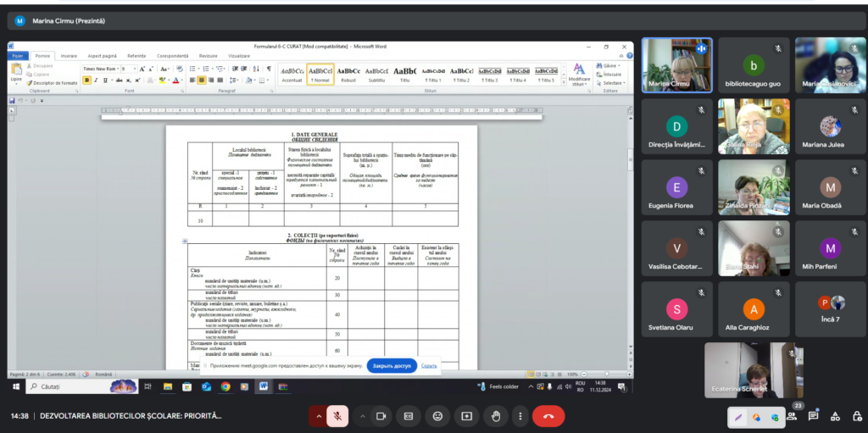Image resolution: width=868 pixels, height=433 pixels.
Task: Click the Sort icon in Paragraf group
Action: (x=256, y=69)
